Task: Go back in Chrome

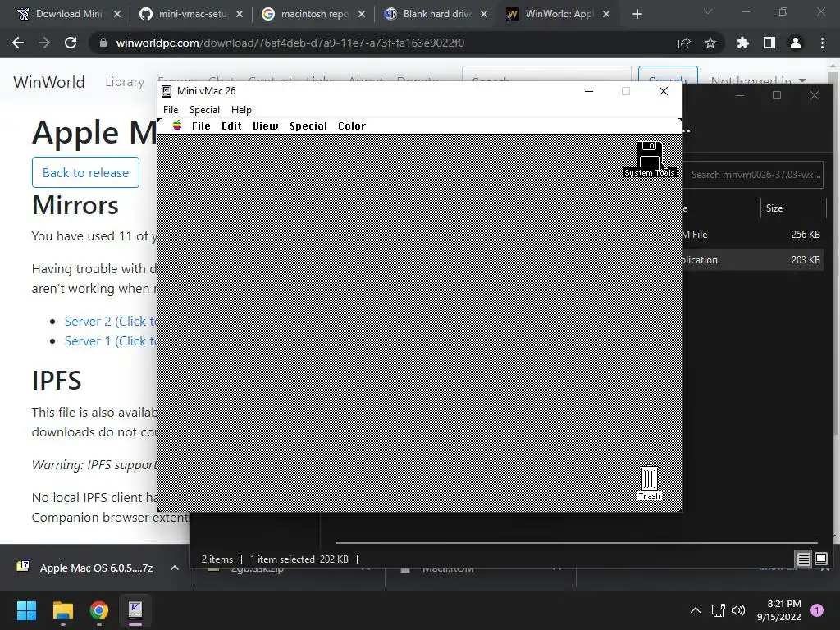Action: (18, 43)
